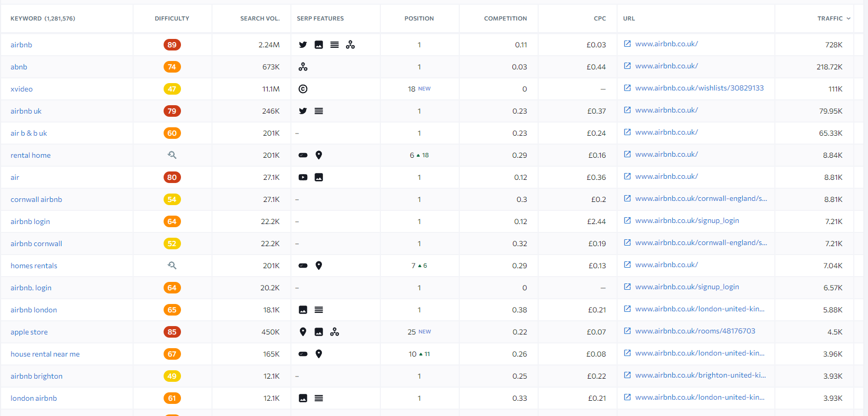Click the lines SERP icon in the 2.24M airbnb row
The width and height of the screenshot is (868, 416).
click(x=335, y=45)
